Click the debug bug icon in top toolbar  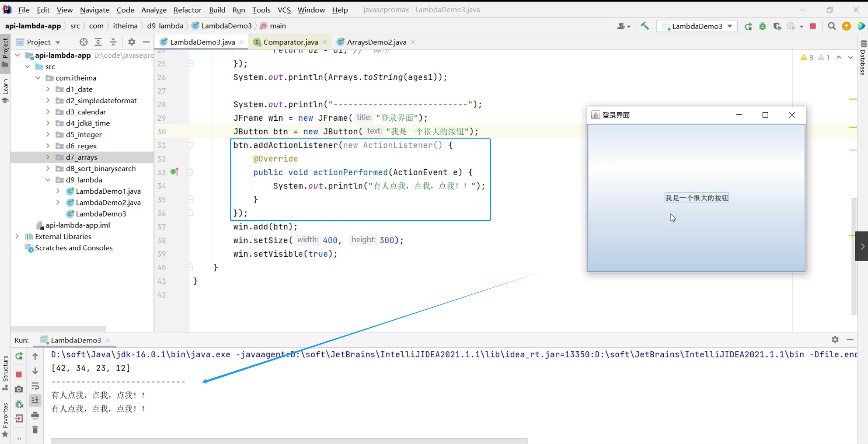762,26
